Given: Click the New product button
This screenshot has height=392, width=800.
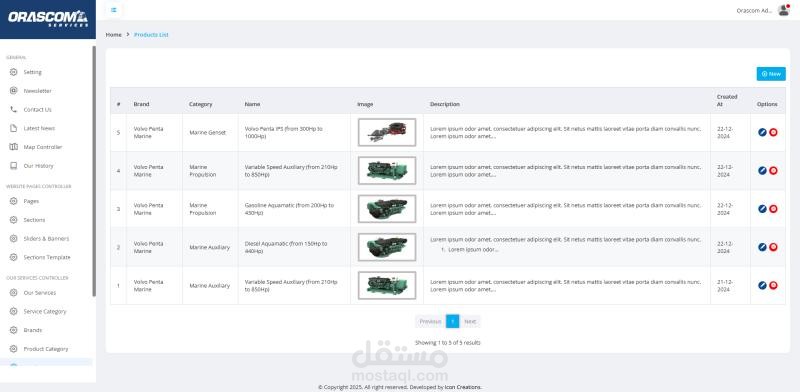Looking at the screenshot, I should (x=771, y=74).
